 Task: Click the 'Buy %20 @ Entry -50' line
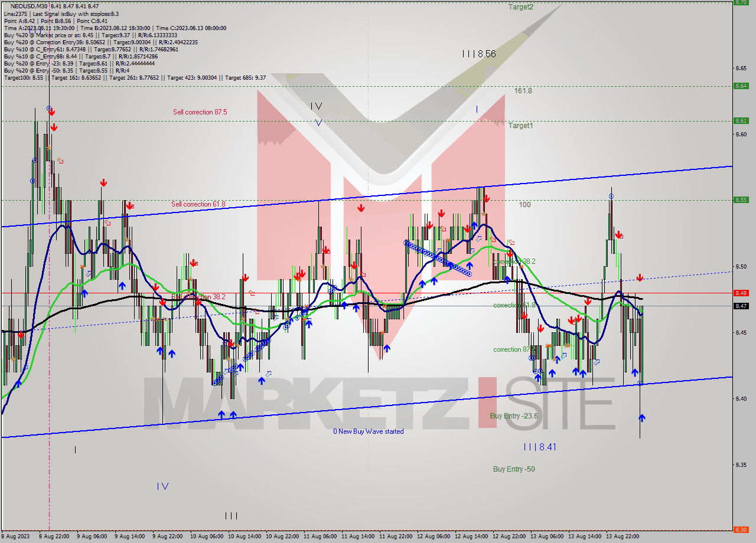(x=66, y=71)
